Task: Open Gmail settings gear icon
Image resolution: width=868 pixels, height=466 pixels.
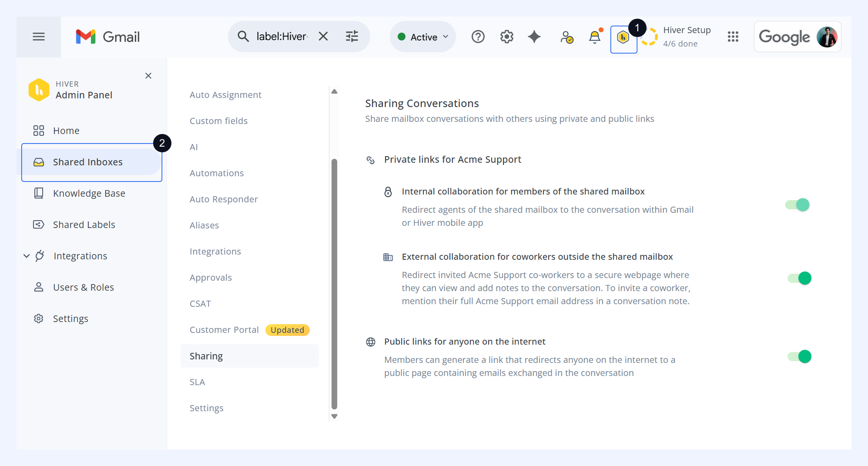Action: pos(507,37)
